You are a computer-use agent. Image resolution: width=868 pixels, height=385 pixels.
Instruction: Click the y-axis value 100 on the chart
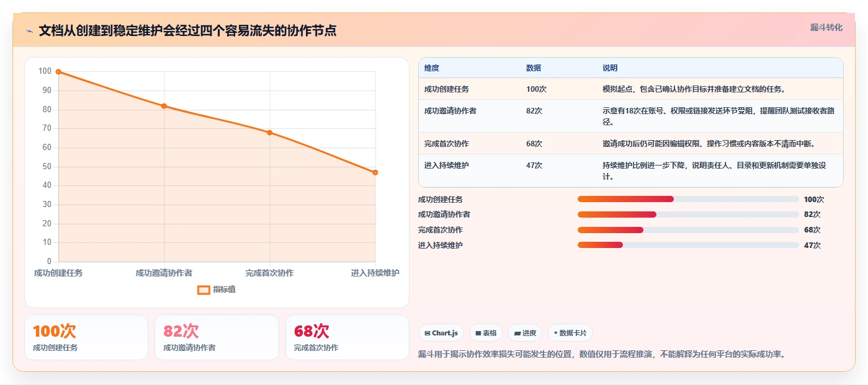click(45, 71)
